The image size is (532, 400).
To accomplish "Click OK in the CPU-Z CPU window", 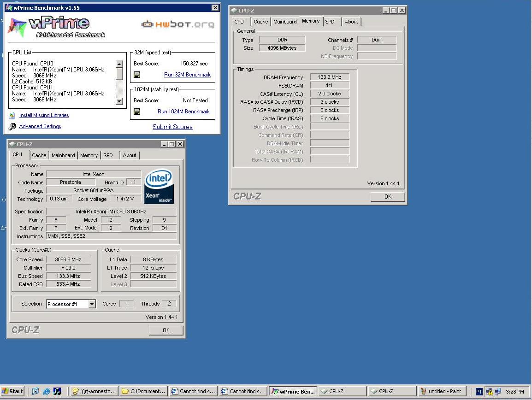I will click(166, 330).
